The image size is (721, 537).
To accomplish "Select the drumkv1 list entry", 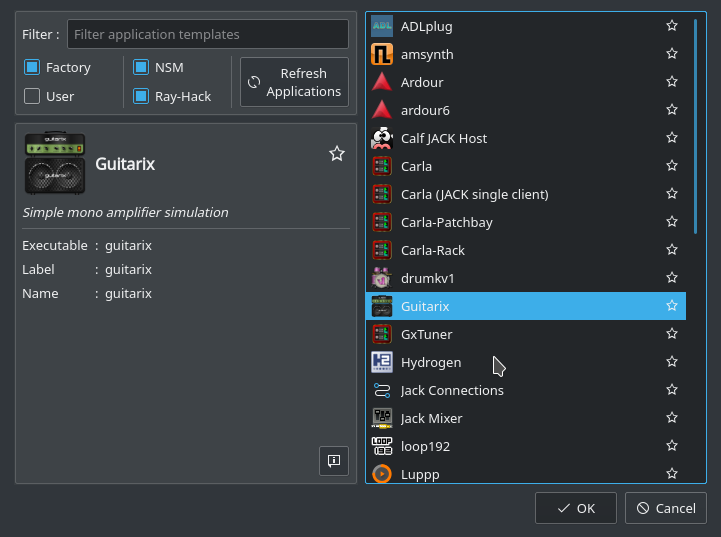I will 526,279.
